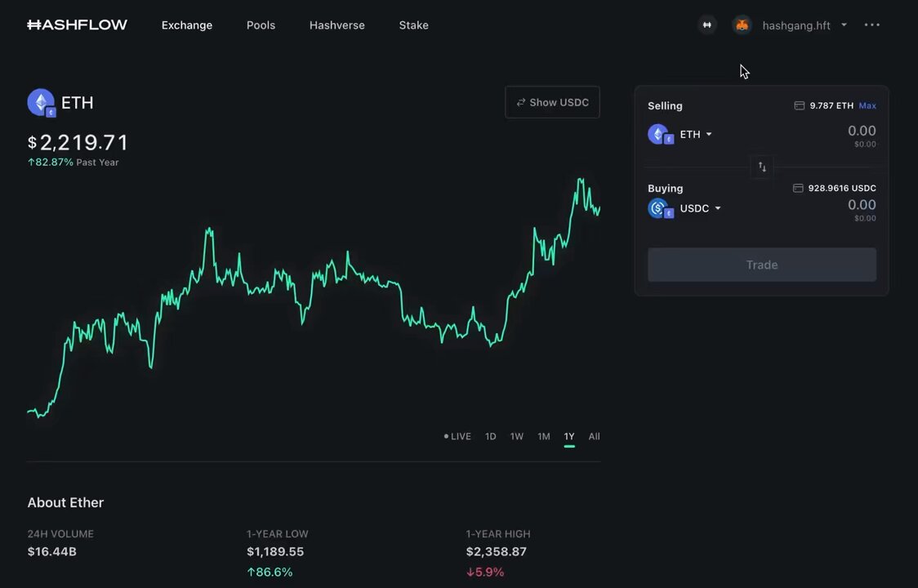Screen dimensions: 918x588
Task: Click the Buying amount input field
Action: point(861,204)
